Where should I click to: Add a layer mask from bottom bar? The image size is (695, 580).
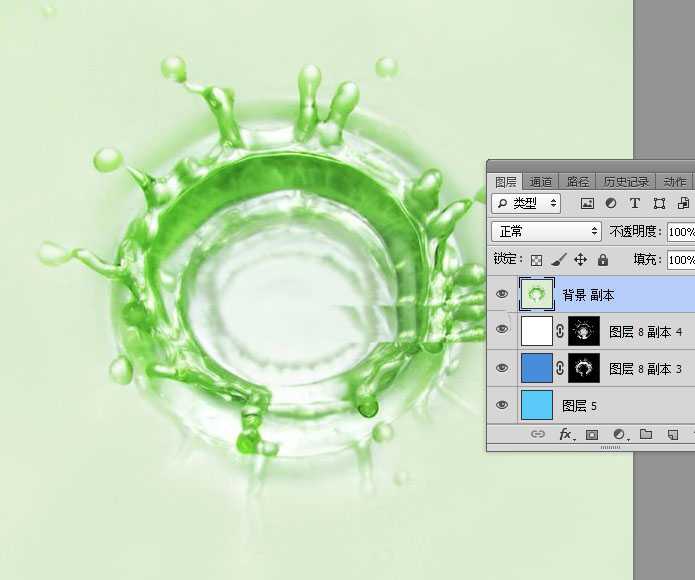592,435
